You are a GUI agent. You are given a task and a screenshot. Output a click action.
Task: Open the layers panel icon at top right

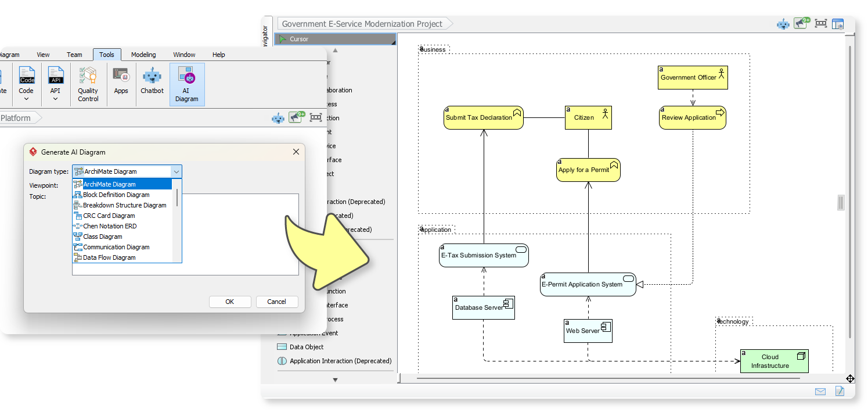click(x=838, y=23)
